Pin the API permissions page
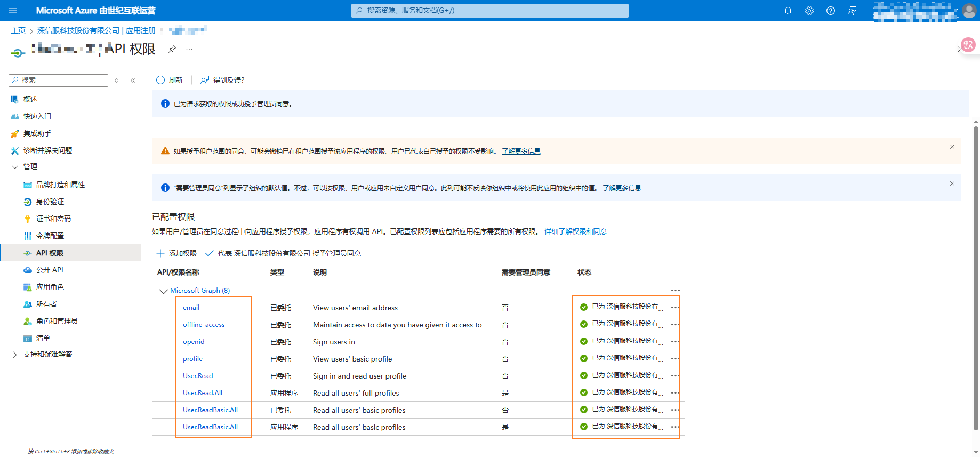This screenshot has width=980, height=457. click(172, 49)
